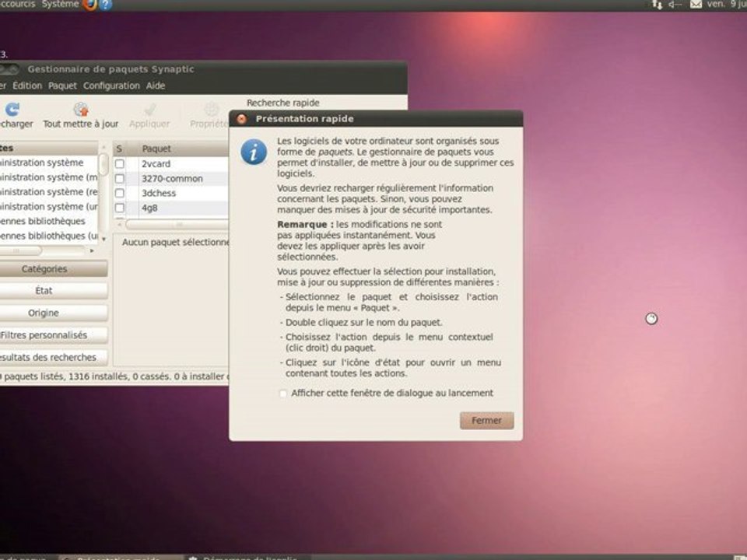Click the greyed Appliquer toolbar icon
This screenshot has width=747, height=560.
(x=149, y=110)
